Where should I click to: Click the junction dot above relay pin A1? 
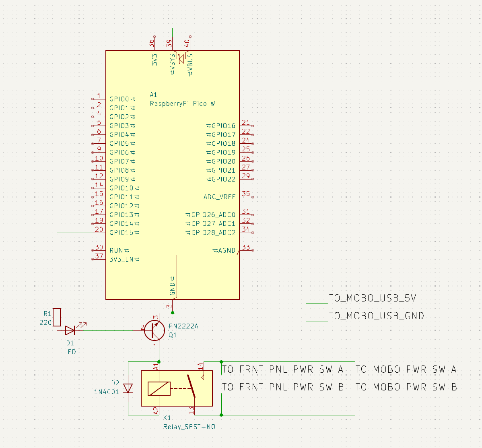(159, 362)
